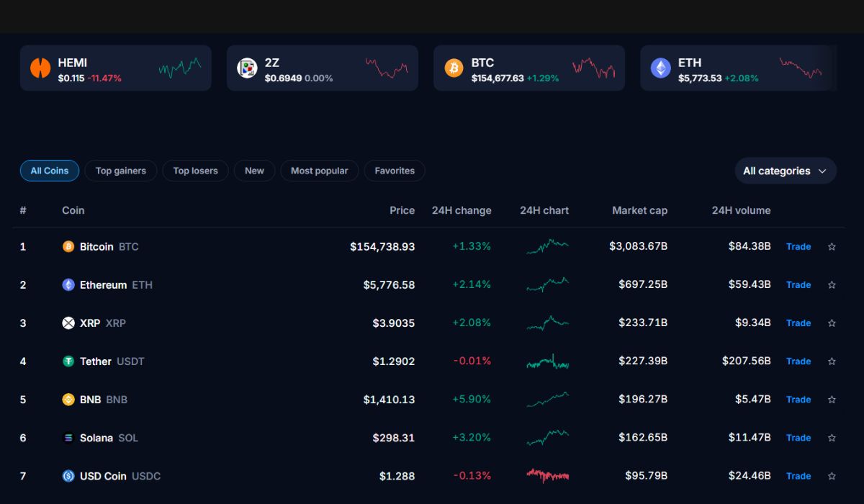Click Bitcoin's 24H mini chart
864x504 pixels.
(x=546, y=246)
